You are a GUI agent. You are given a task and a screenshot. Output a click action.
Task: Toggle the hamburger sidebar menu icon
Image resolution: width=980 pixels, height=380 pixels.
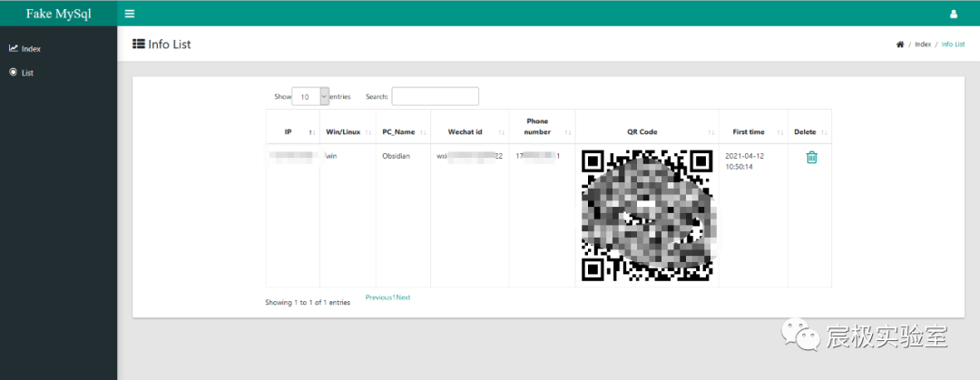[x=130, y=14]
